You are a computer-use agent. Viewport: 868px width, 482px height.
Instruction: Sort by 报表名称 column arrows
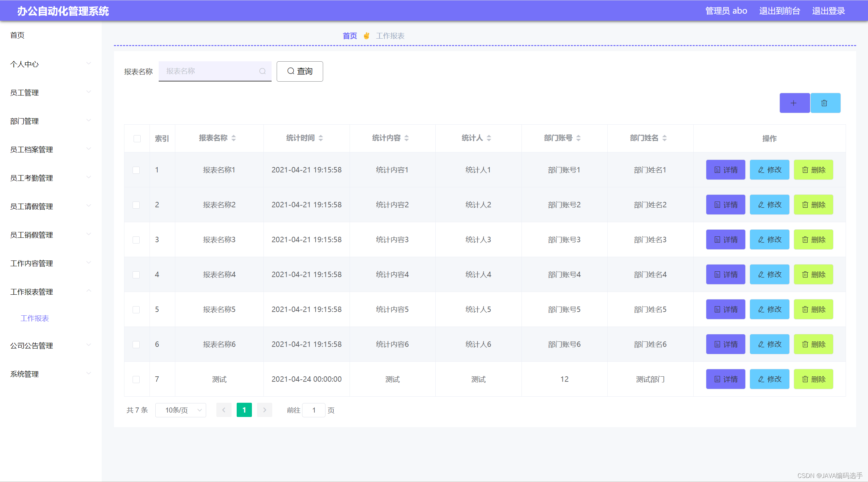[234, 138]
